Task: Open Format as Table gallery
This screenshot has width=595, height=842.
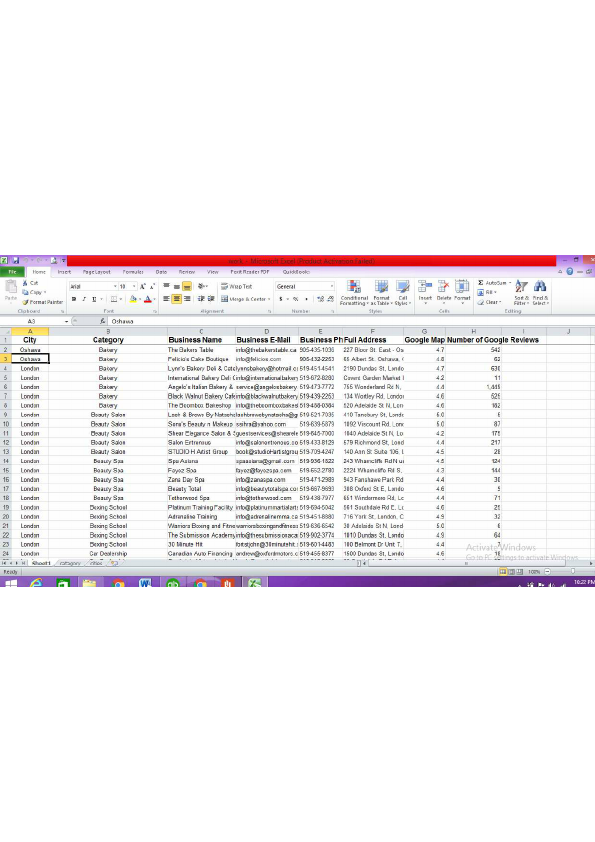Action: pos(381,293)
